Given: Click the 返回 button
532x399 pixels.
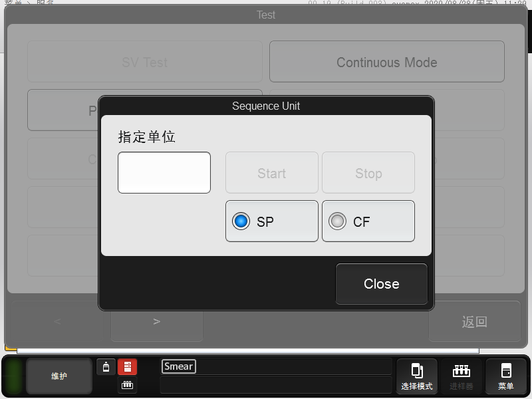Looking at the screenshot, I should point(474,321).
